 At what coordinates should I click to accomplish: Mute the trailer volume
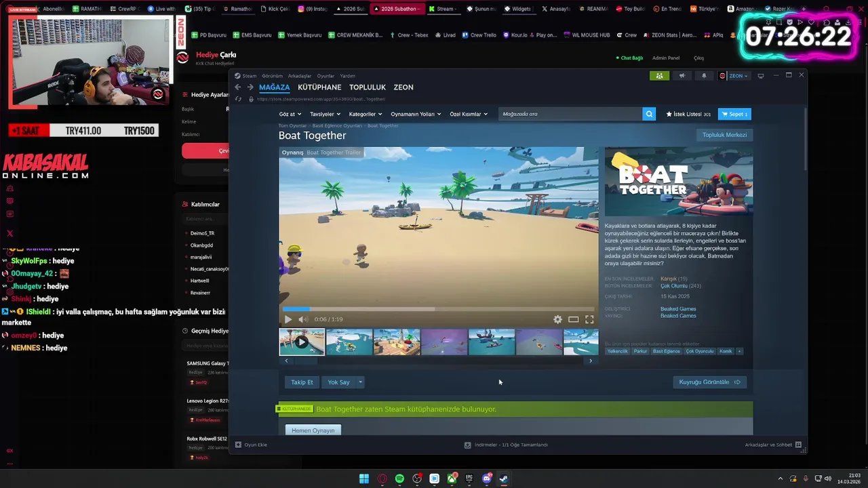303,319
